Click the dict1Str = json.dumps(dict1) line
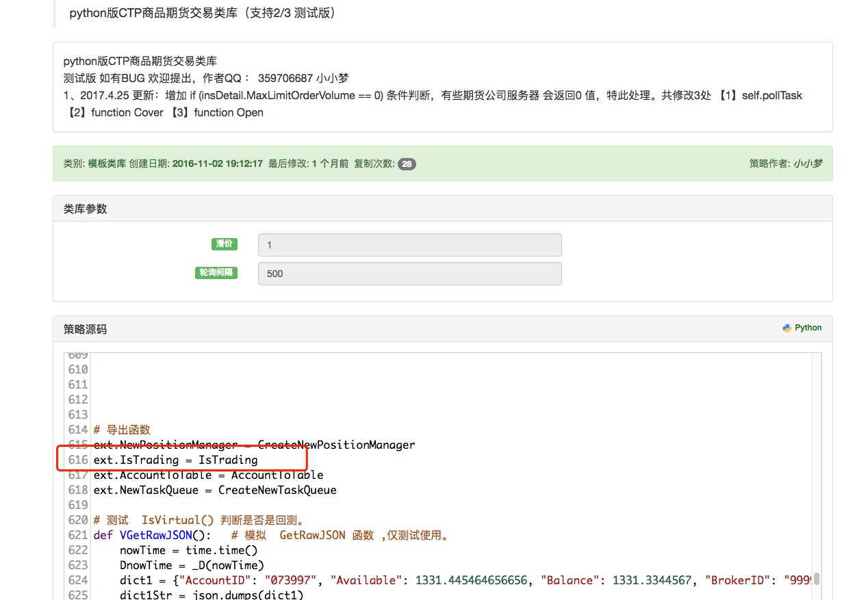 click(212, 595)
